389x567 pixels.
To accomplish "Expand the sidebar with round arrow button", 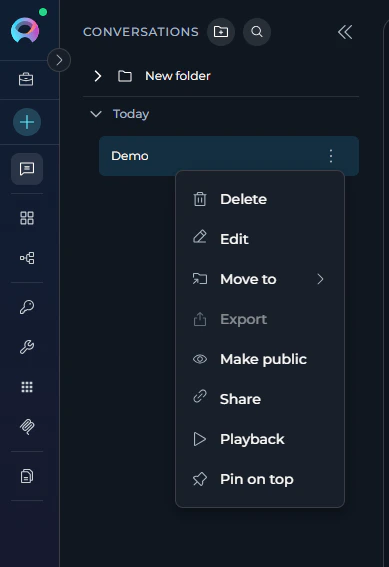I will tap(59, 60).
